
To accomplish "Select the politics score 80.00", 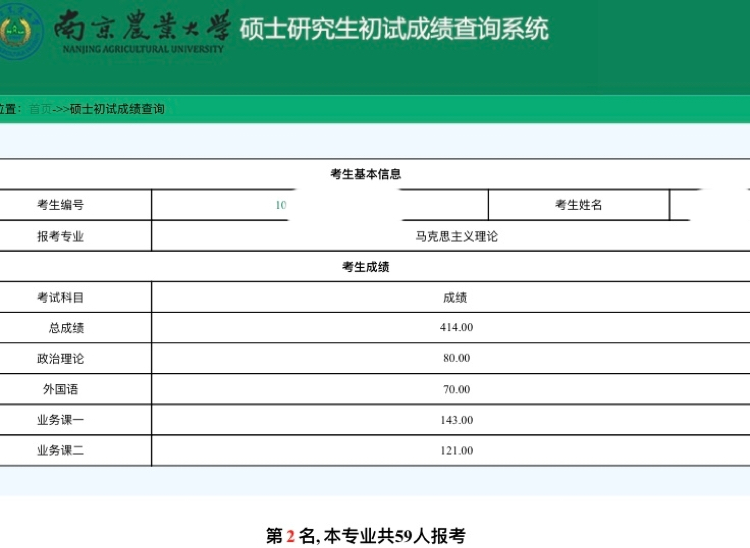I will [456, 358].
